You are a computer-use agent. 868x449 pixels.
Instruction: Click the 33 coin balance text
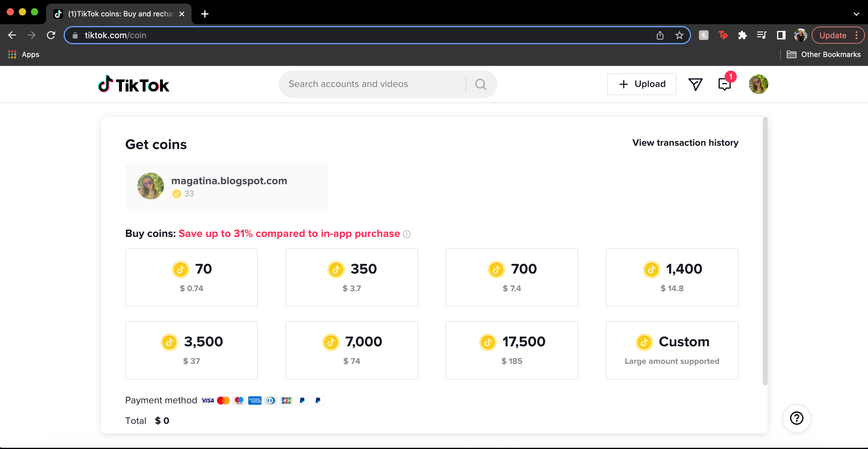[x=189, y=194]
